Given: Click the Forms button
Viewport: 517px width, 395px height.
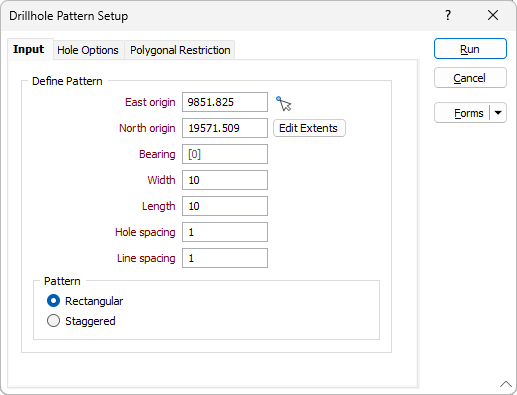Looking at the screenshot, I should point(462,113).
